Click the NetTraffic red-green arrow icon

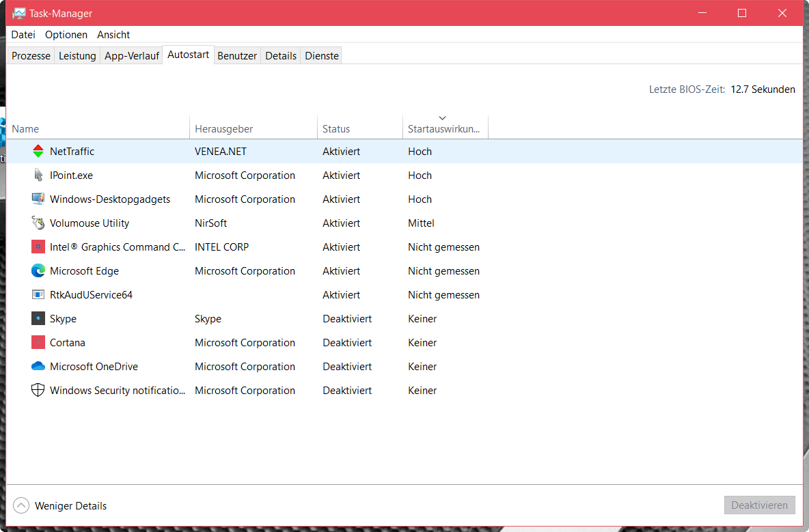(38, 151)
